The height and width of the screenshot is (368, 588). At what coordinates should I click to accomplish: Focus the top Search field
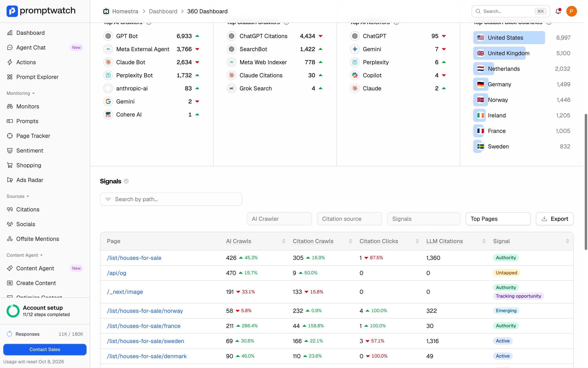coord(510,11)
